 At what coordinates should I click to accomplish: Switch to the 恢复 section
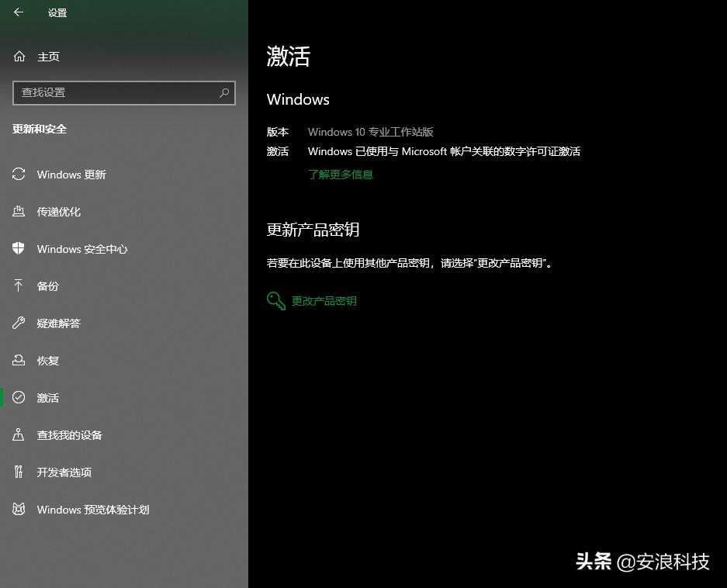point(47,361)
